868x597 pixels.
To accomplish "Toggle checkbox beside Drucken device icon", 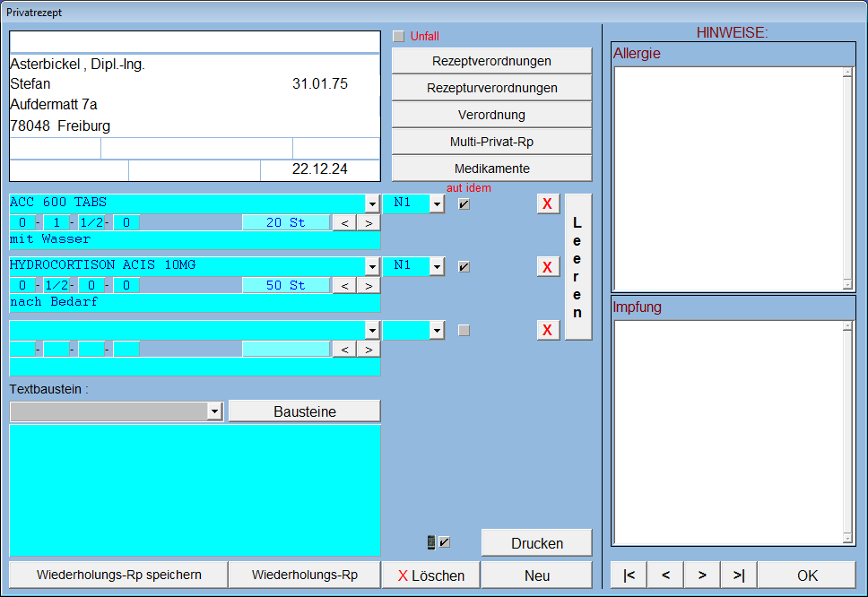I will [445, 542].
